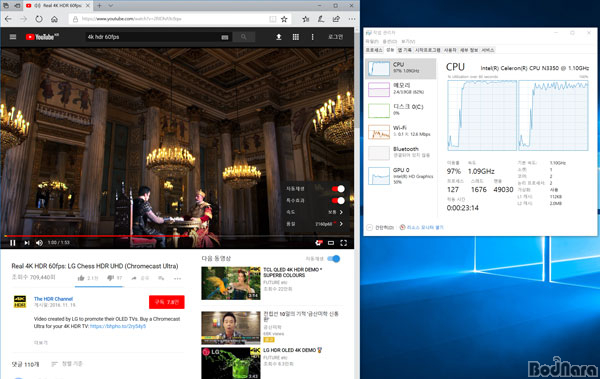Skip to next video in player
This screenshot has width=600, height=379.
click(x=27, y=243)
